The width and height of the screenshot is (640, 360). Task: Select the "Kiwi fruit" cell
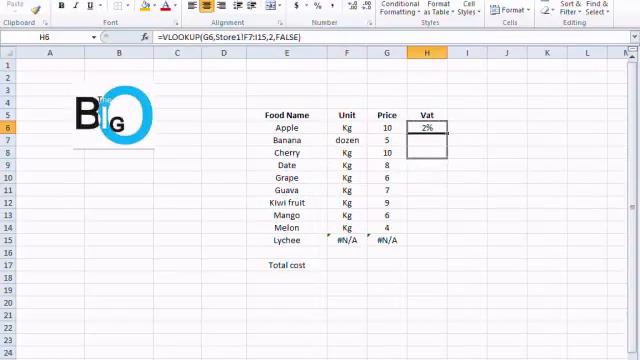coord(287,202)
